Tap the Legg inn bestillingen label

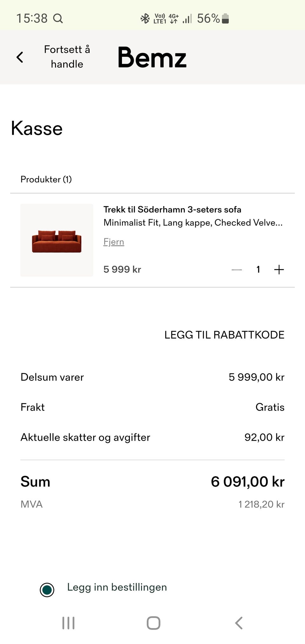[117, 587]
